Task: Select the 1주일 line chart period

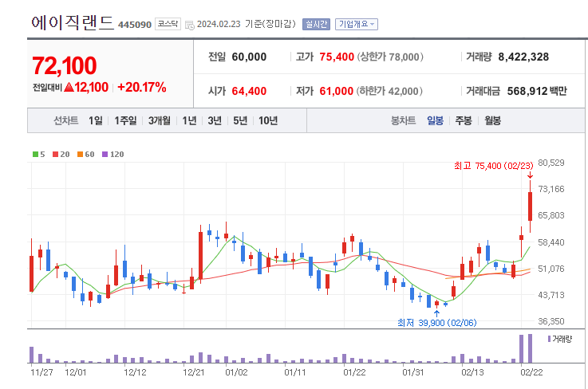Action: 125,120
